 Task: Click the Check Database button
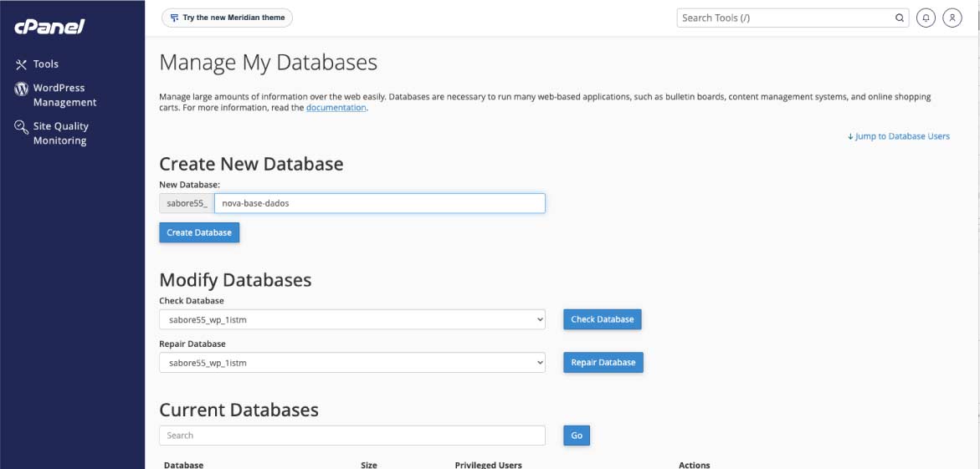(x=602, y=319)
